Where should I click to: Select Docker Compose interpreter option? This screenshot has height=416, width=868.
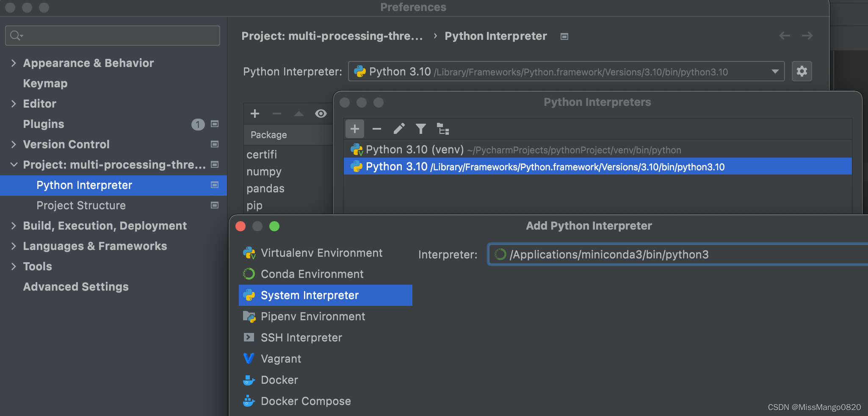pyautogui.click(x=325, y=401)
